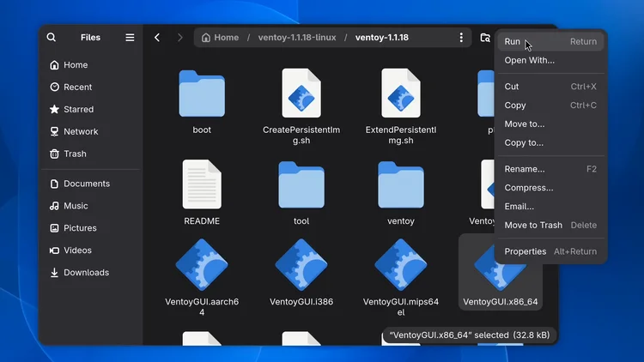Open Music in the sidebar
Image resolution: width=644 pixels, height=362 pixels.
[90, 206]
